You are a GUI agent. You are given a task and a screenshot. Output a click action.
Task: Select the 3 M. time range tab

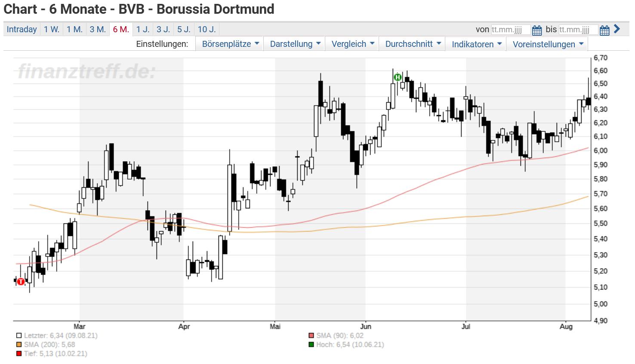pyautogui.click(x=98, y=29)
